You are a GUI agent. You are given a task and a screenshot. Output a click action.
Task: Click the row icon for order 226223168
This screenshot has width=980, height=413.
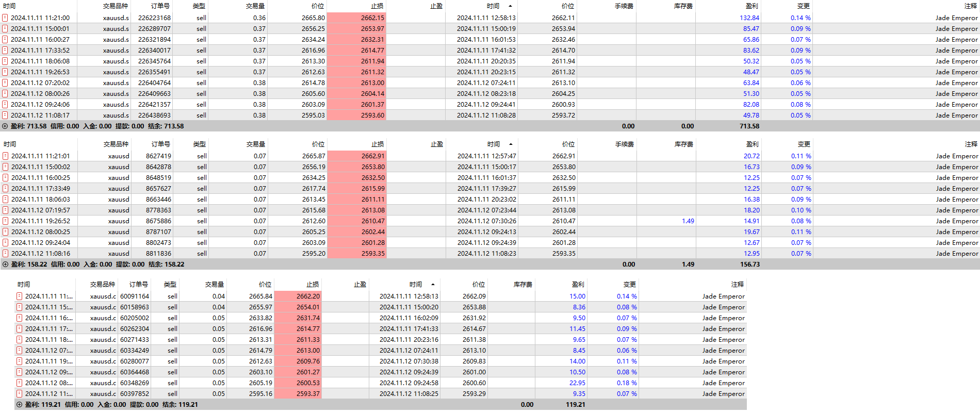[x=5, y=18]
